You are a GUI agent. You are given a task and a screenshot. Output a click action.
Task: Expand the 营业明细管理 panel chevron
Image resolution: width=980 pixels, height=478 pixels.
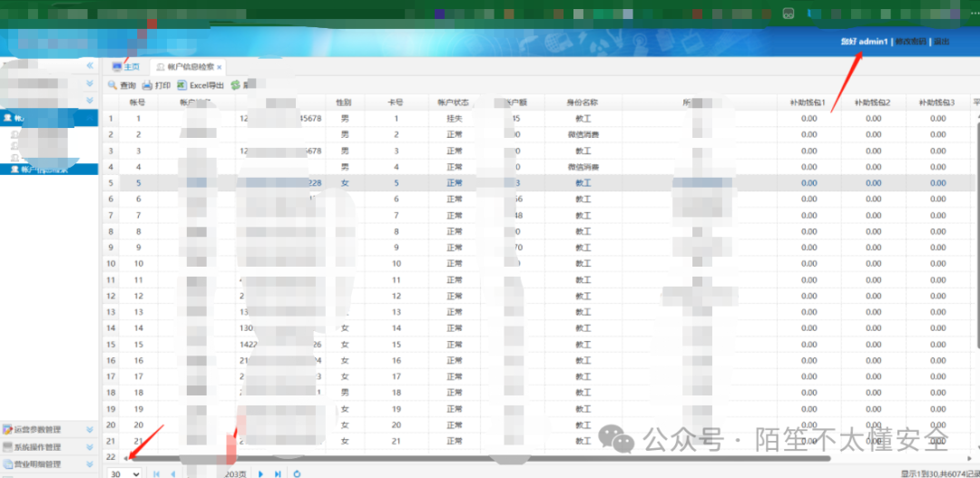(x=89, y=464)
